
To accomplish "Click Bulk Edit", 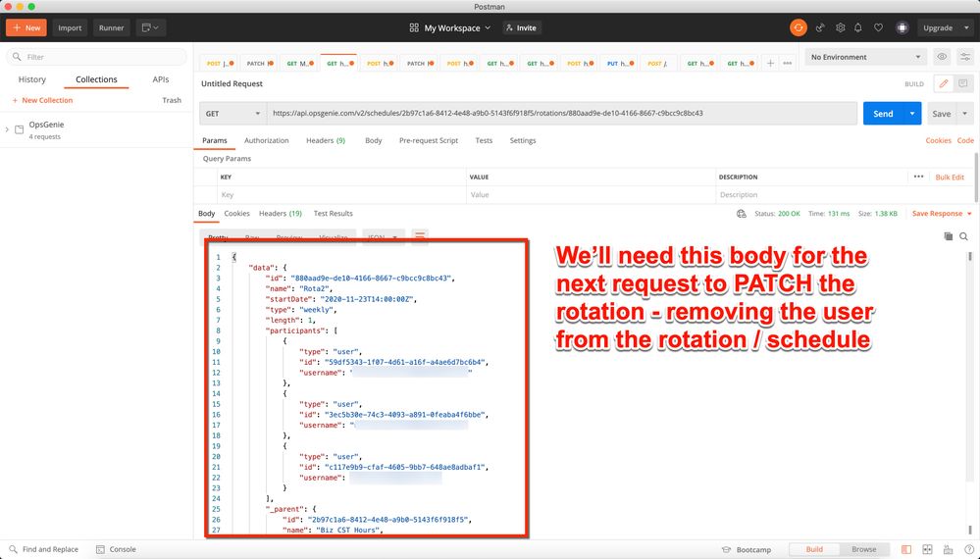I will pyautogui.click(x=950, y=178).
